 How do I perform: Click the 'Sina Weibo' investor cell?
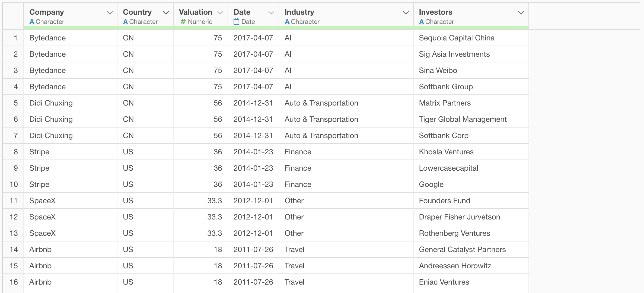tap(471, 71)
